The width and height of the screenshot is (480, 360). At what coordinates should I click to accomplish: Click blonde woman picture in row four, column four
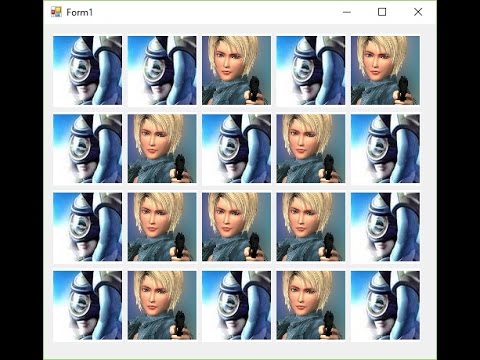coord(311,305)
